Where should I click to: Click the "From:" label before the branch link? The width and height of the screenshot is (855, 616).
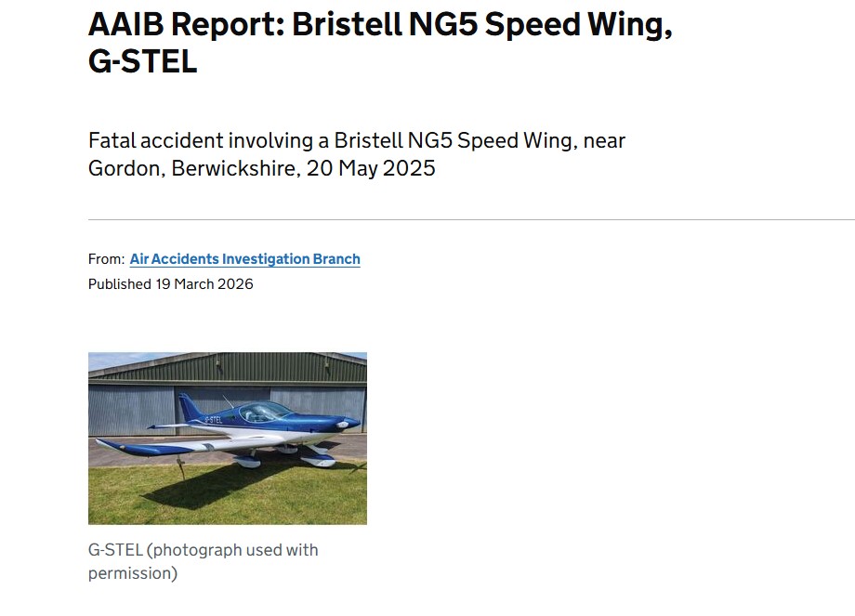click(106, 259)
